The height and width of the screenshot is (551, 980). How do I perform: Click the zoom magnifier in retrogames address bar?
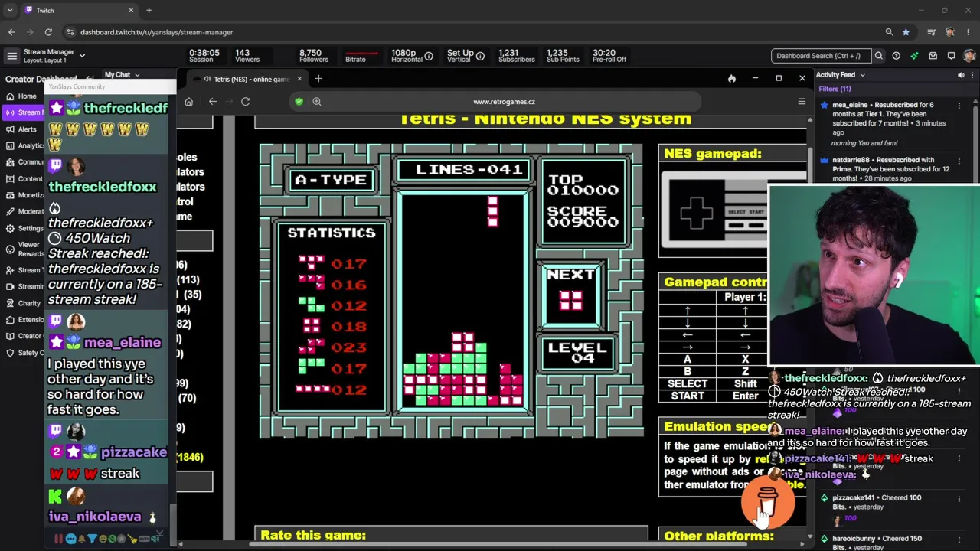(x=316, y=102)
